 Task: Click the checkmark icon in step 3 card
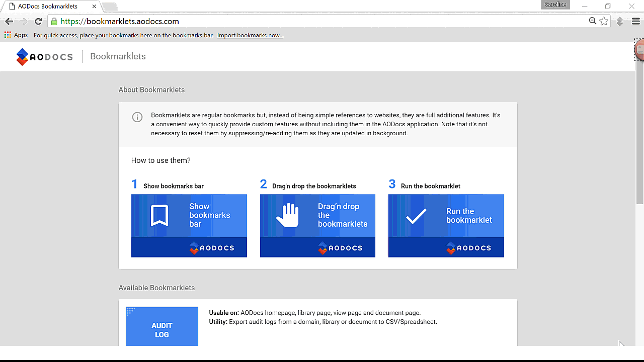pyautogui.click(x=417, y=216)
